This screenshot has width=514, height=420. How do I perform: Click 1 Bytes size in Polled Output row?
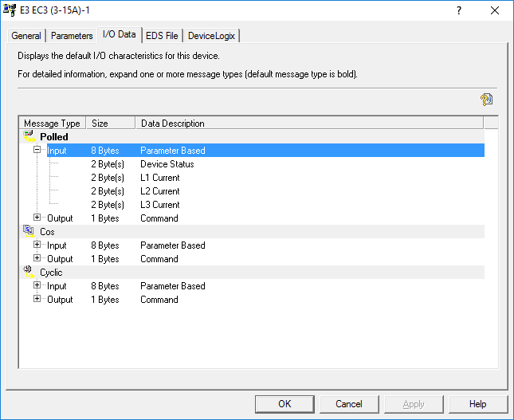(105, 218)
